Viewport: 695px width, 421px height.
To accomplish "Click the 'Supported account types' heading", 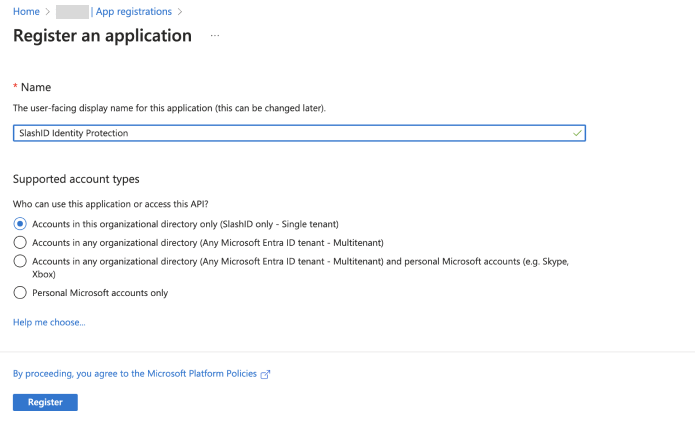I will pyautogui.click(x=76, y=179).
